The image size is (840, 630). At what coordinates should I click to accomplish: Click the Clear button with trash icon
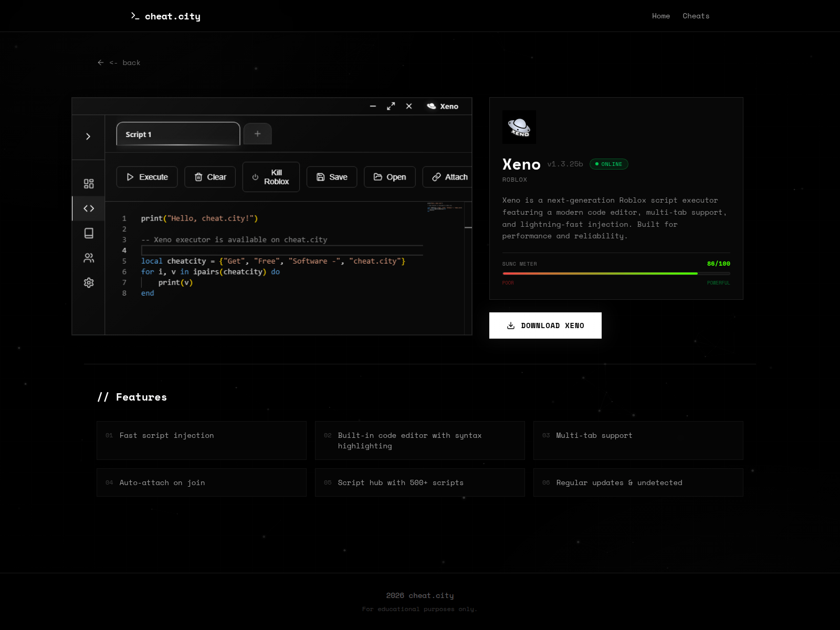tap(210, 177)
